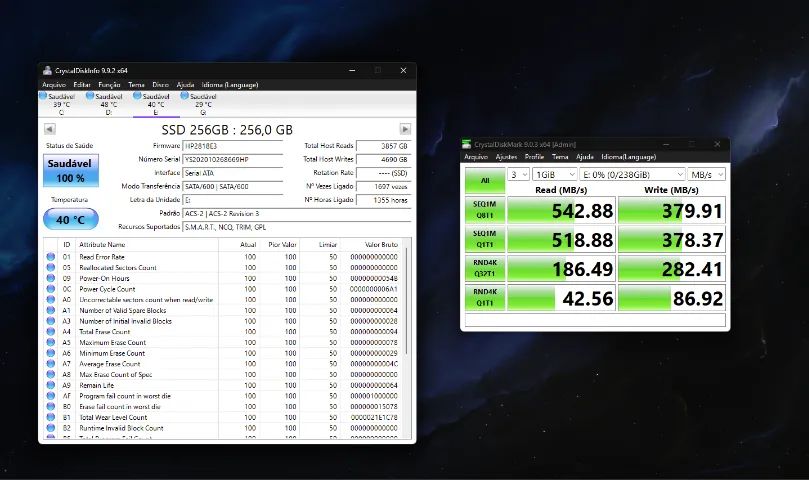Viewport: 809px width, 480px height.
Task: Open the test size dropdown showing 1GiB
Action: coord(555,174)
